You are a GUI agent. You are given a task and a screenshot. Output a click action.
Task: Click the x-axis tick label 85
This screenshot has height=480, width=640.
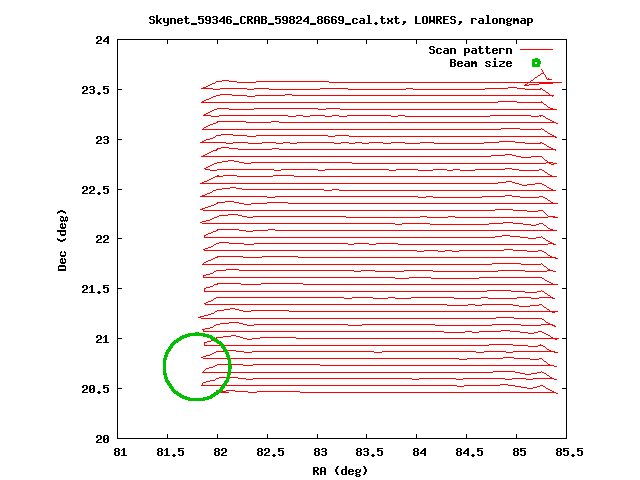pyautogui.click(x=519, y=452)
